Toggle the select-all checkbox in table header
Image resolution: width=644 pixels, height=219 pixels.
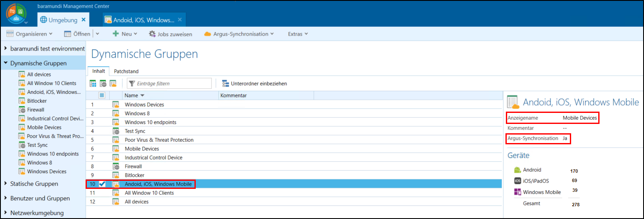click(102, 95)
